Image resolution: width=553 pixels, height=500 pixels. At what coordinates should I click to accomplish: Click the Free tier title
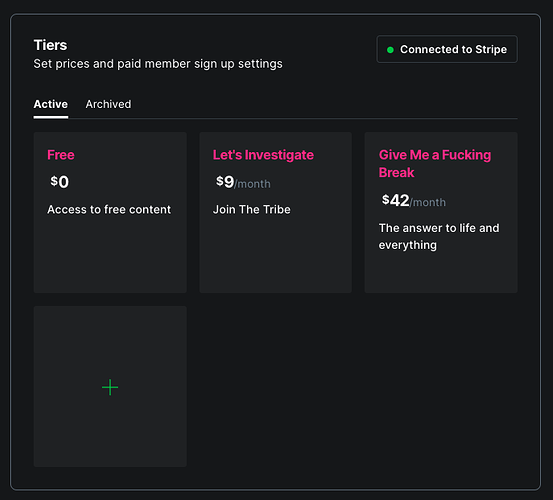point(61,155)
